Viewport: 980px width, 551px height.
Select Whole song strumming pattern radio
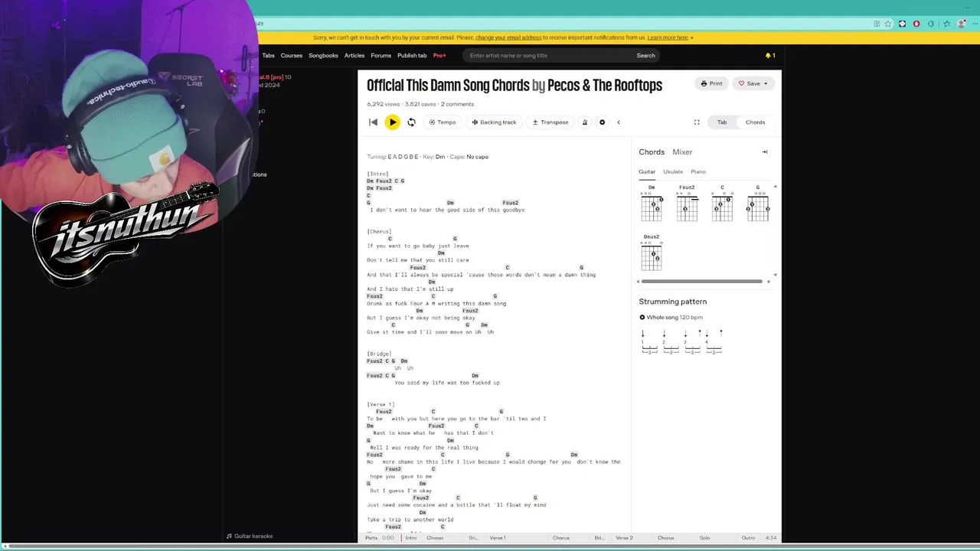click(642, 318)
